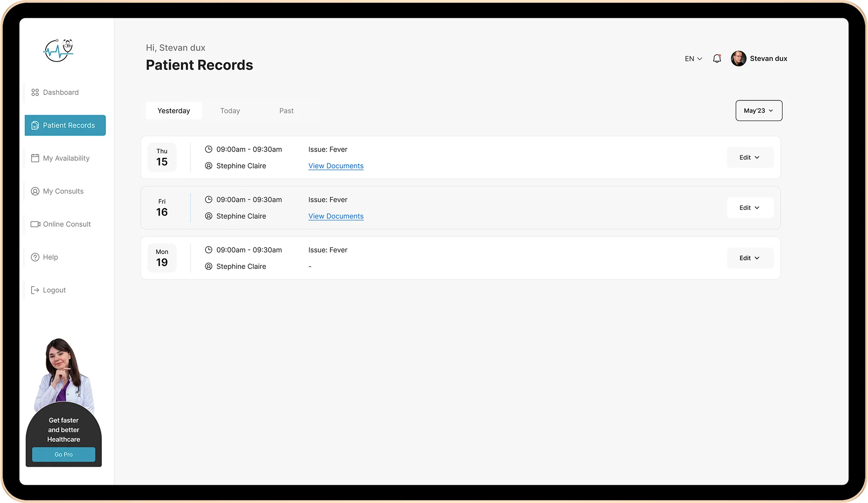868x503 pixels.
Task: Click the My Consults person icon
Action: [35, 191]
